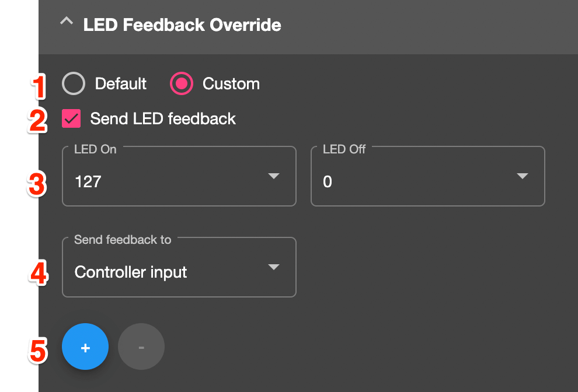Click the LED On field caption

[95, 149]
